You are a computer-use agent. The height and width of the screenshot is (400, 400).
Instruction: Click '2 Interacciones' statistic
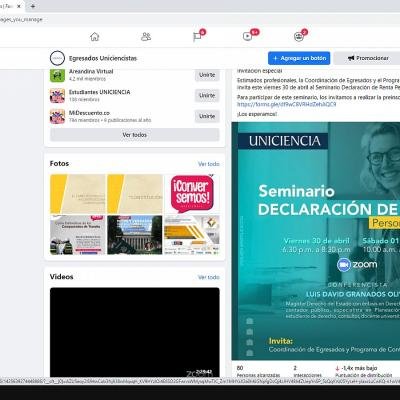308,372
